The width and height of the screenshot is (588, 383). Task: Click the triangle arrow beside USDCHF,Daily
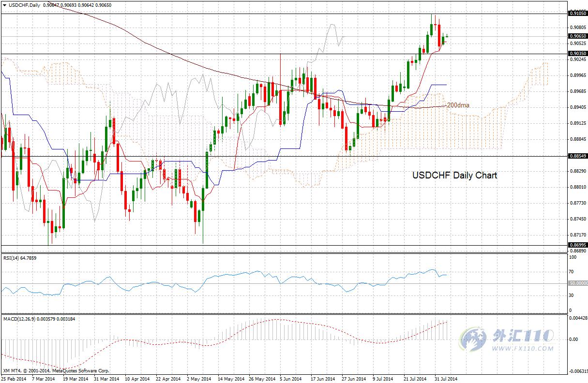[x=4, y=4]
